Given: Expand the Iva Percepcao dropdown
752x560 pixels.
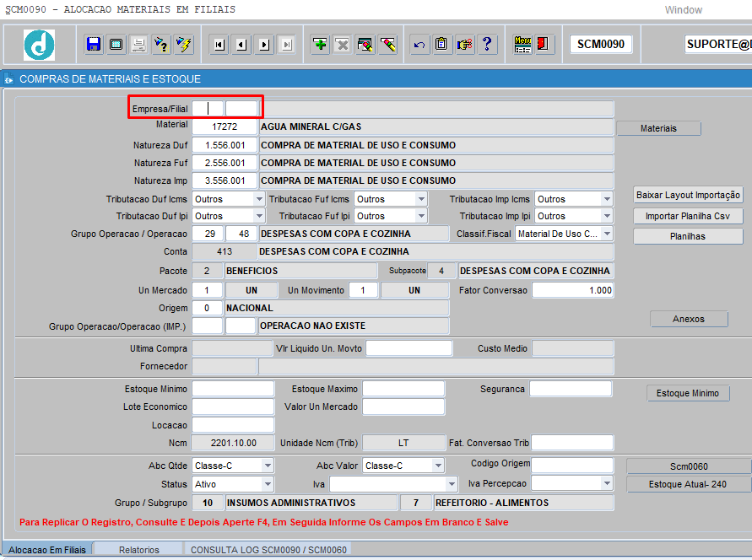Looking at the screenshot, I should pyautogui.click(x=607, y=483).
